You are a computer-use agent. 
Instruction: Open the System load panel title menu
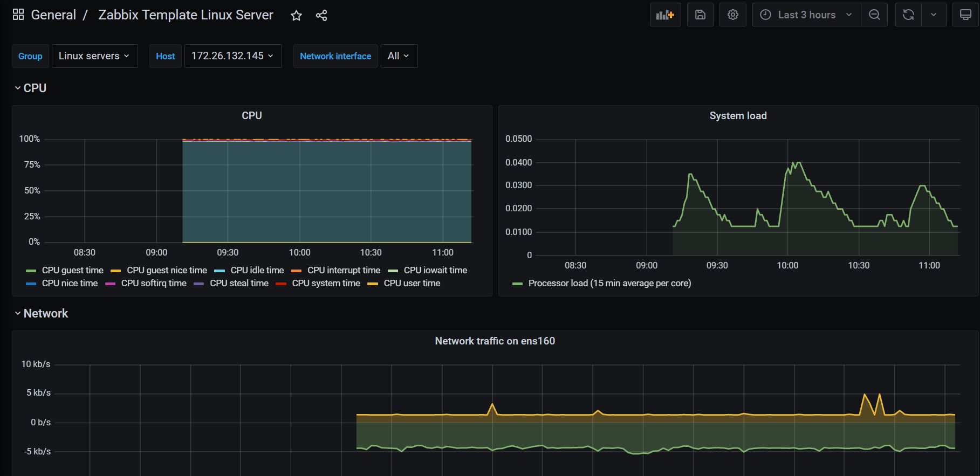738,115
